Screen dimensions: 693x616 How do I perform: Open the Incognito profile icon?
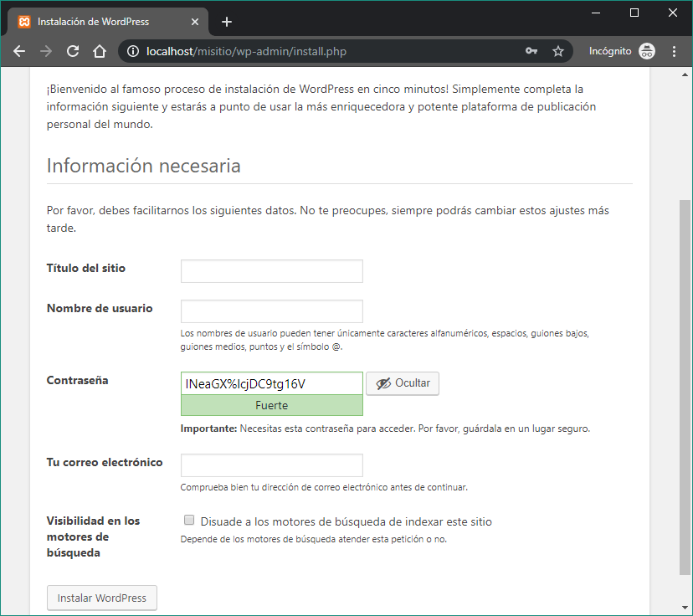coord(647,51)
